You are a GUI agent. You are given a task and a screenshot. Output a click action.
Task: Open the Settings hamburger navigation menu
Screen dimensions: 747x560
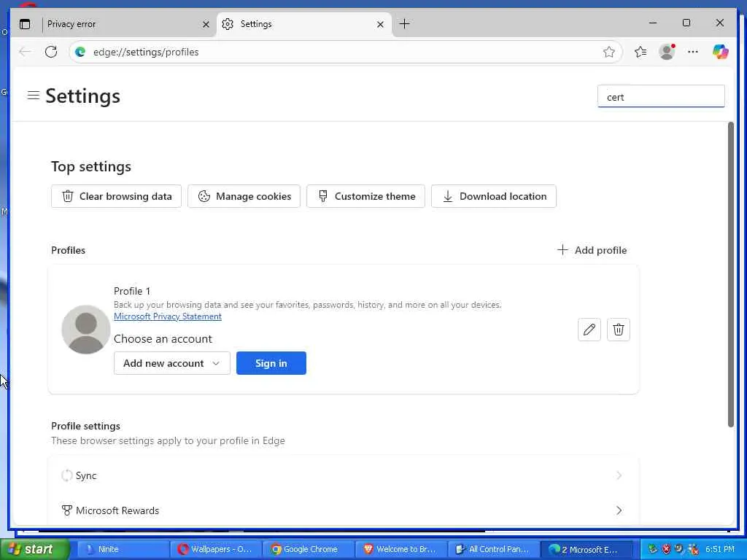pyautogui.click(x=34, y=96)
